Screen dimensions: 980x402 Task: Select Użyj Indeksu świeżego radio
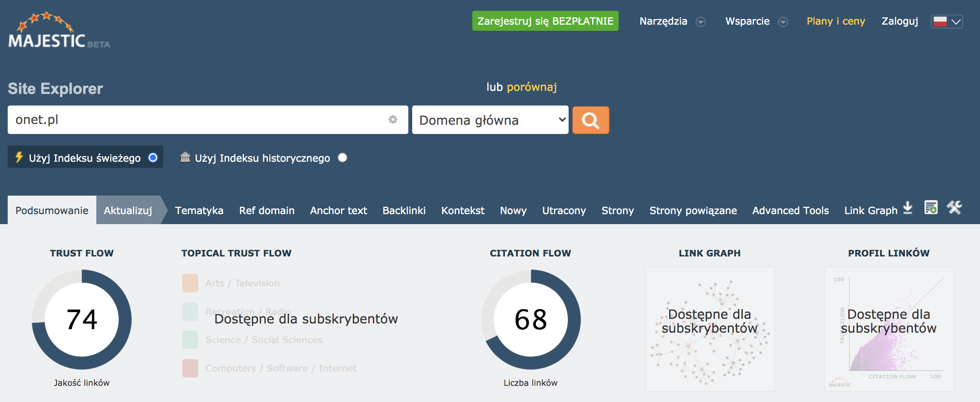click(153, 157)
